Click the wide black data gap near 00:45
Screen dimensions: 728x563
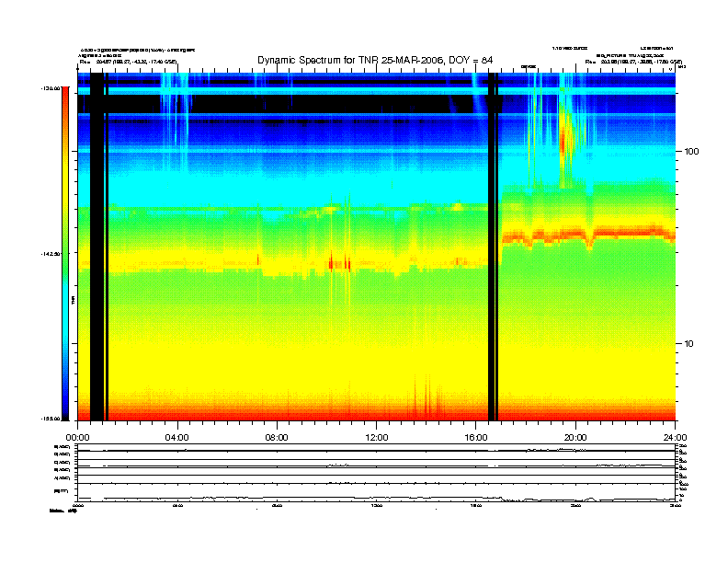97,247
